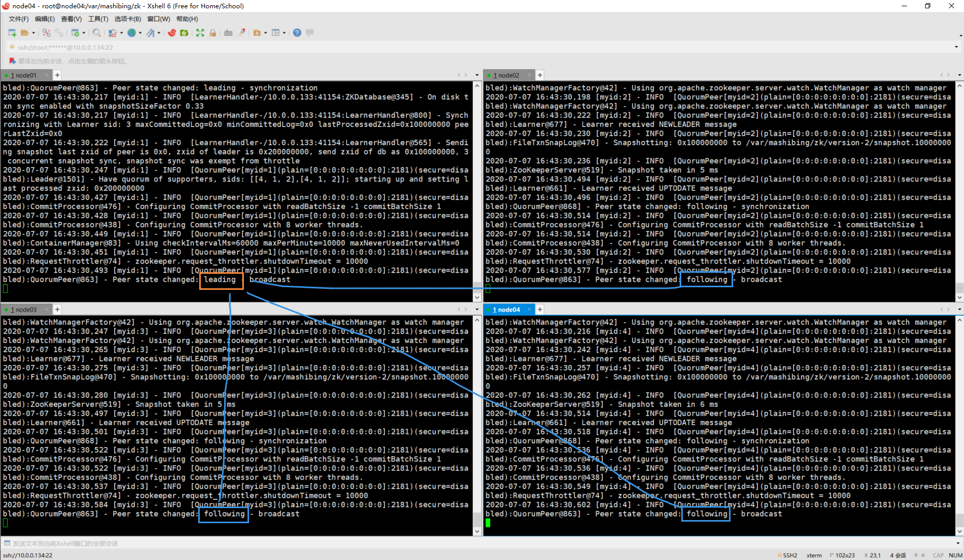Open the 工具(T) menu
Image resolution: width=964 pixels, height=560 pixels.
click(98, 19)
